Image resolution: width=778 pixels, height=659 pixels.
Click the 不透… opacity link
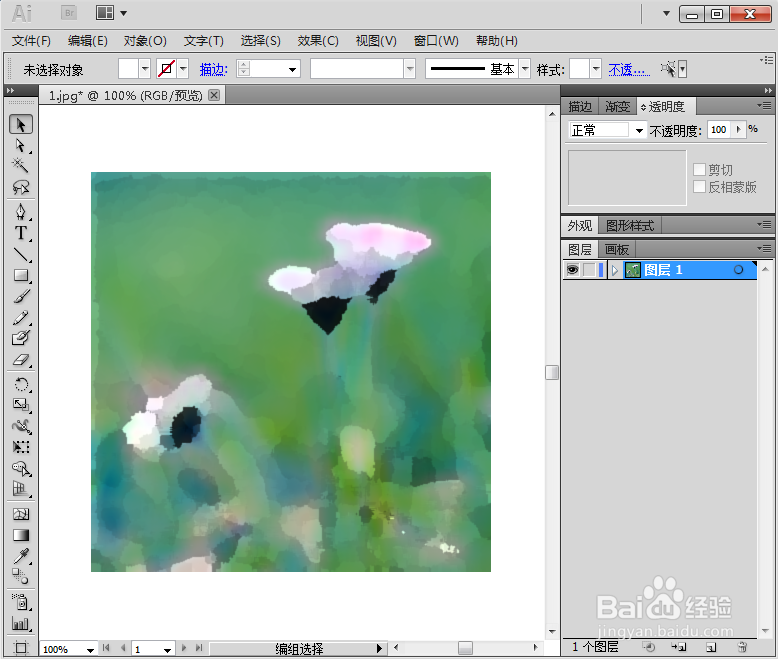point(629,69)
